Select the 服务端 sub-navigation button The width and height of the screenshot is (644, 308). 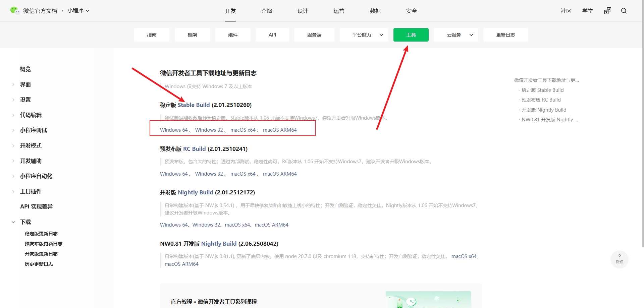point(314,35)
